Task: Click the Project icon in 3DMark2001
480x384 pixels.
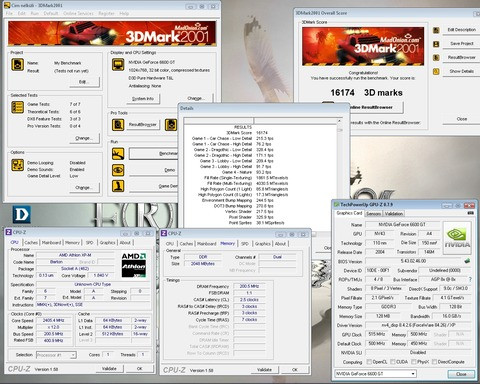Action: tap(18, 64)
